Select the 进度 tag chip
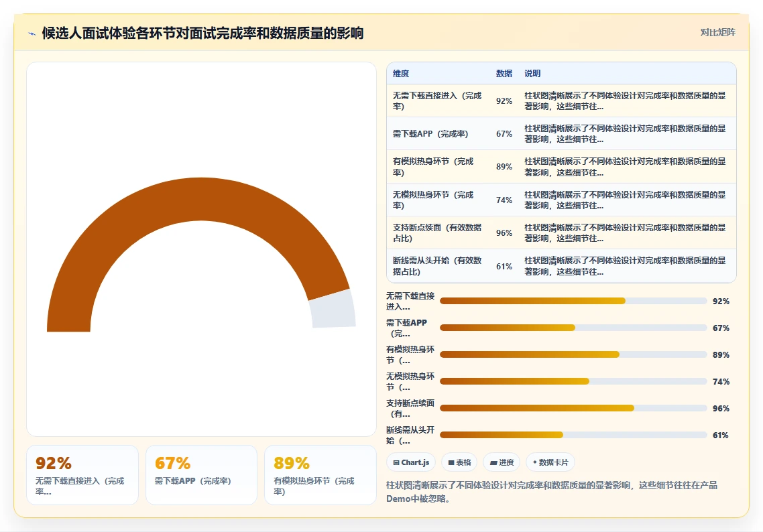The image size is (763, 532). (502, 462)
